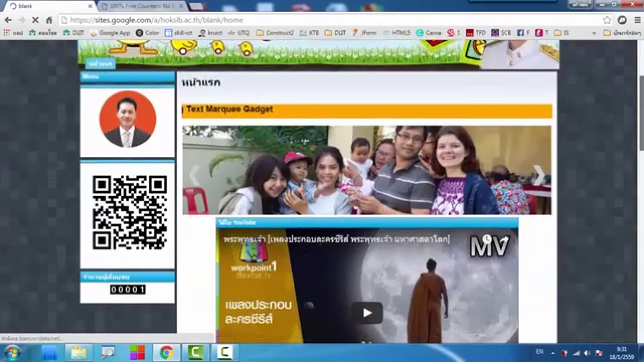This screenshot has height=362, width=644.
Task: Show hidden system tray icons arrow
Action: point(553,353)
